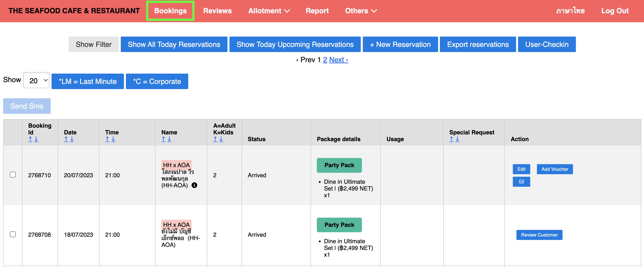The height and width of the screenshot is (267, 644).
Task: Expand the Others menu
Action: 361,11
